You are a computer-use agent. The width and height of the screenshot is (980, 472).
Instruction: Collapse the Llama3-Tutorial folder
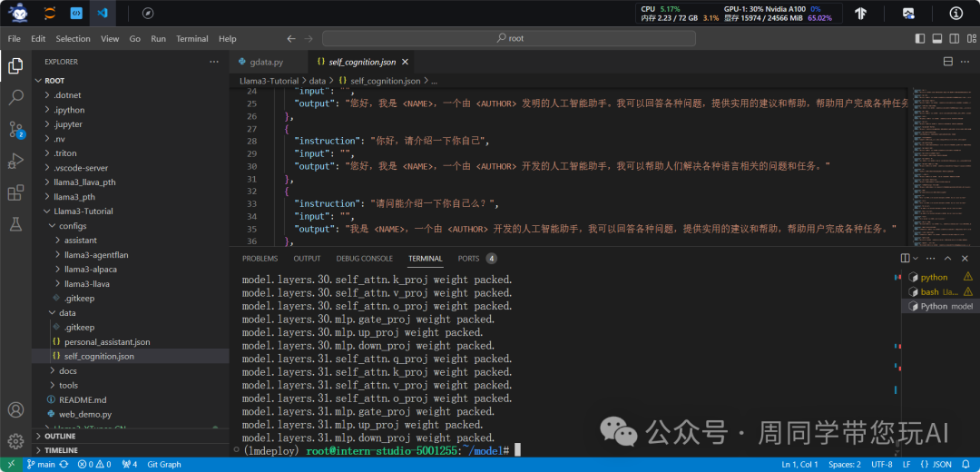click(83, 211)
